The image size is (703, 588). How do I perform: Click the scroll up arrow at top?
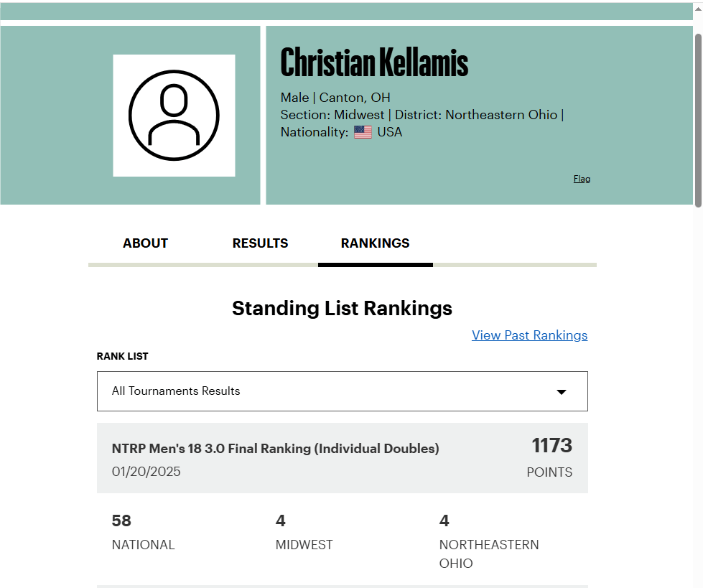coord(698,8)
